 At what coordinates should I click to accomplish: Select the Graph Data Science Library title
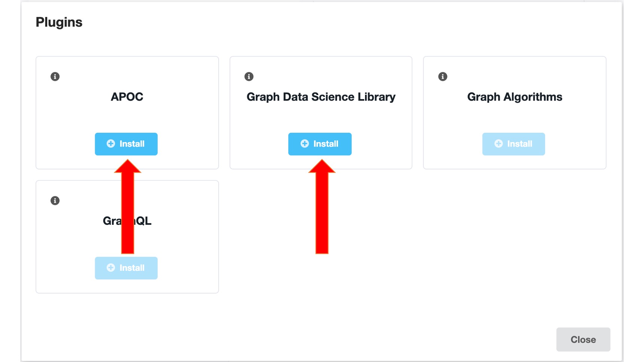[x=321, y=97]
